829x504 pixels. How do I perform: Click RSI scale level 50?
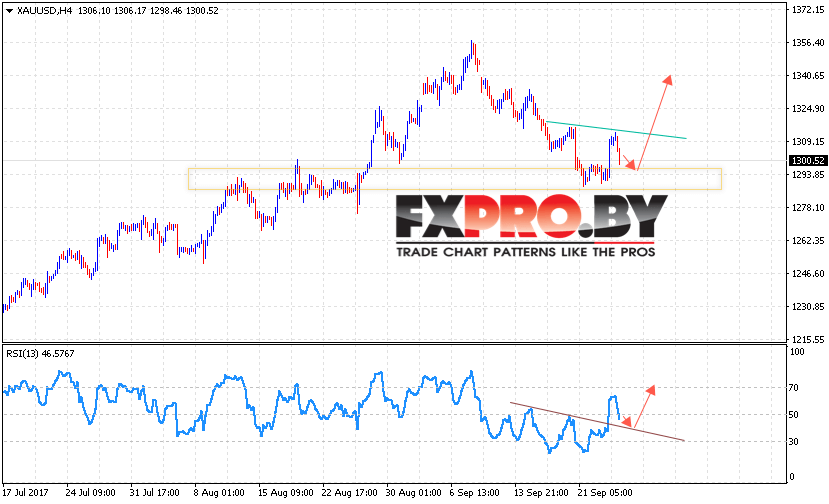(794, 415)
